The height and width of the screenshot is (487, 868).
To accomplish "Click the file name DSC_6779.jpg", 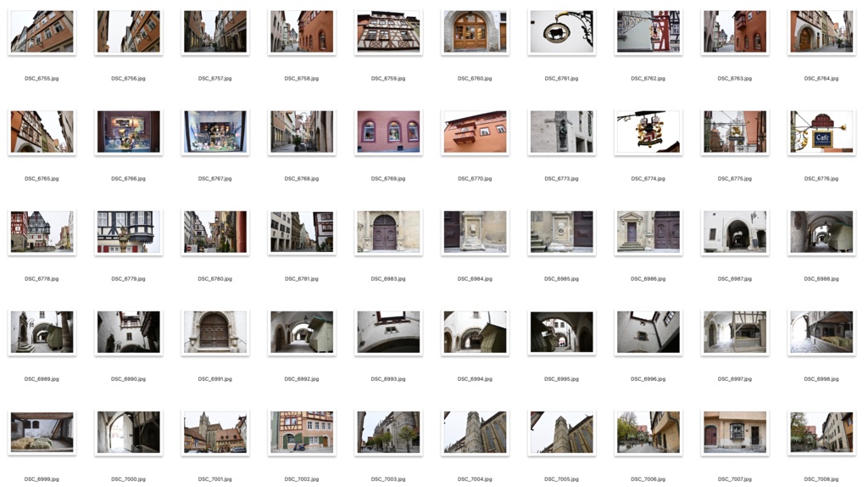I will (x=129, y=279).
